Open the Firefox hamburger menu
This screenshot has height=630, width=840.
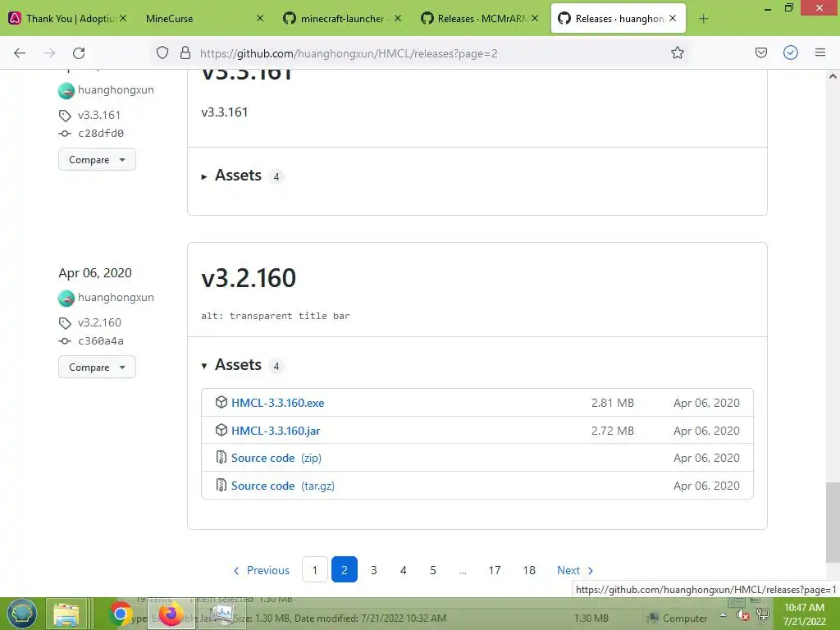(820, 52)
